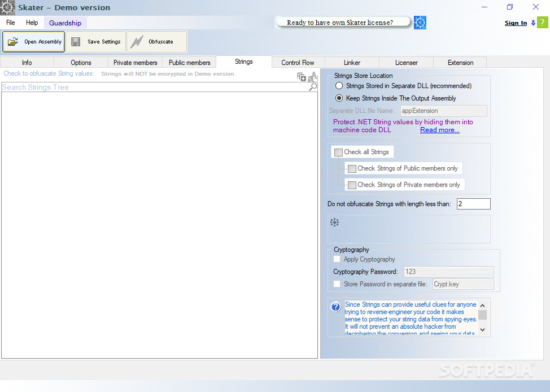Click the Open Assembly button

34,42
